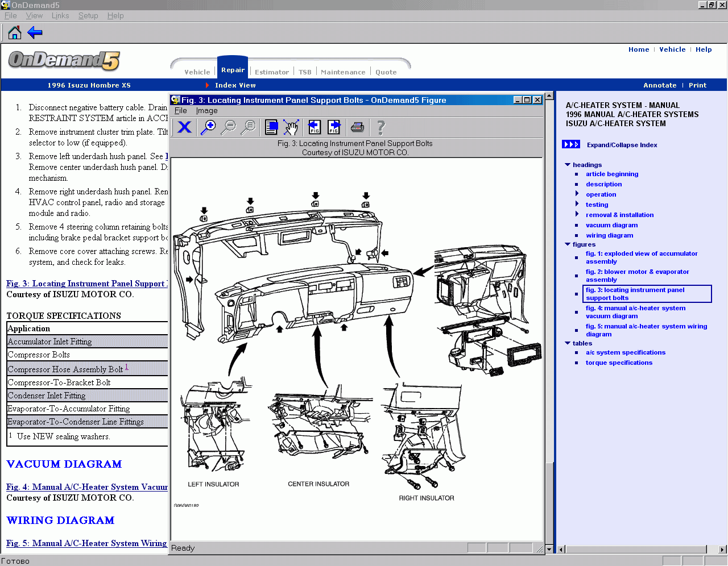Image resolution: width=728 pixels, height=566 pixels.
Task: Open fig. 2 blower motor & evaporator link
Action: coord(638,276)
